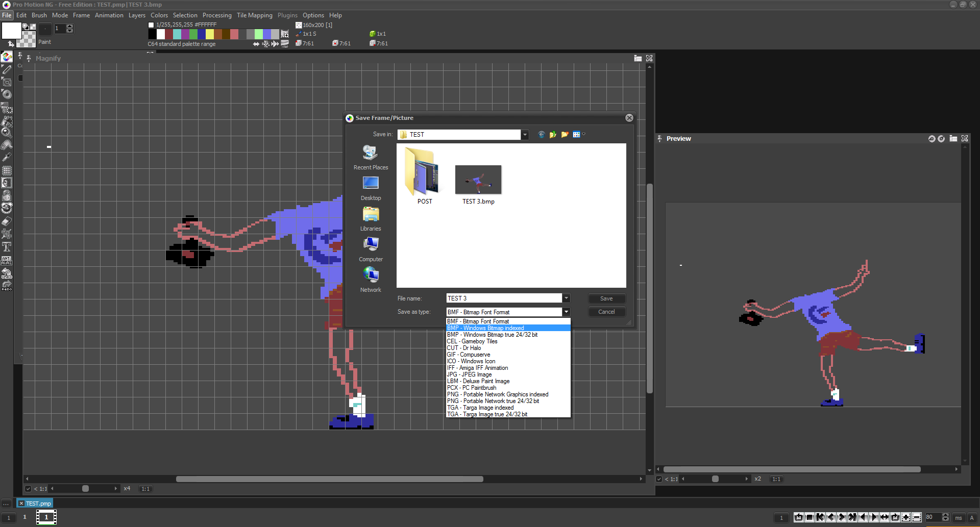The height and width of the screenshot is (527, 980).
Task: Select the rectangle shape tool
Action: pyautogui.click(x=7, y=82)
